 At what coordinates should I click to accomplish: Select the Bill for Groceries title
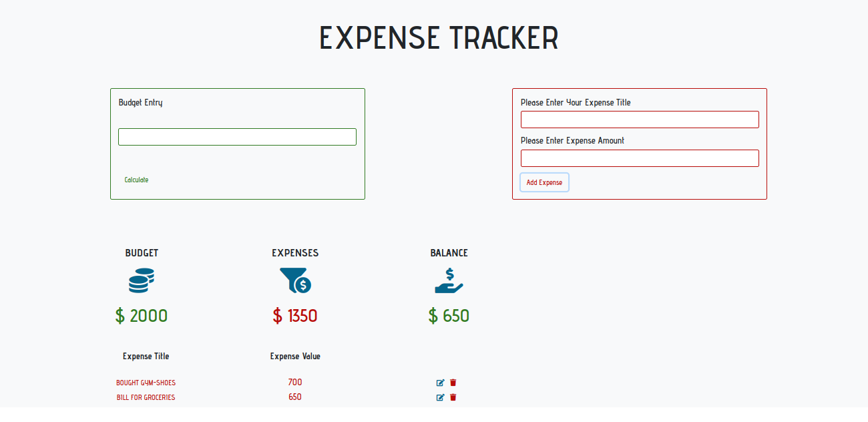(x=146, y=397)
